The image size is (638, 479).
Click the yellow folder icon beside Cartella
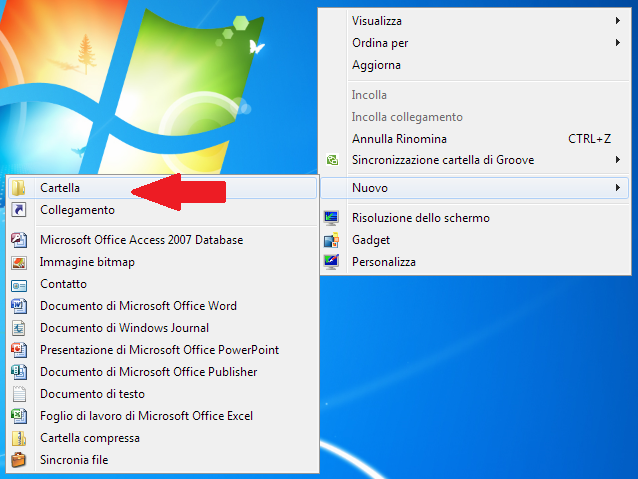[x=18, y=188]
